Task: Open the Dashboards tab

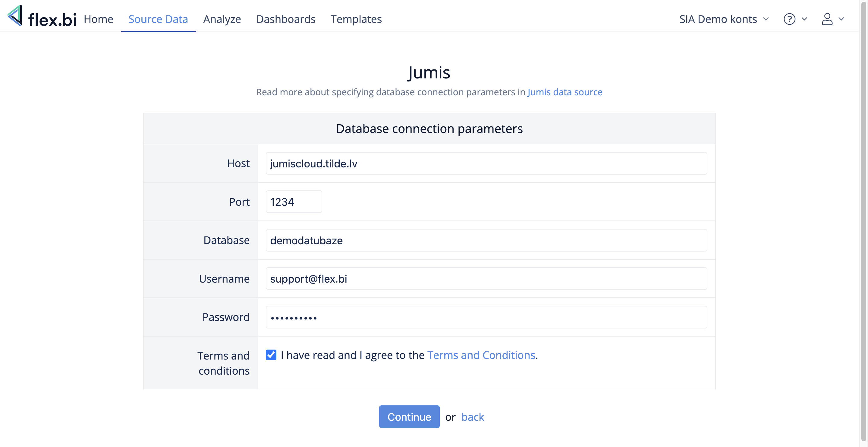Action: (x=286, y=19)
